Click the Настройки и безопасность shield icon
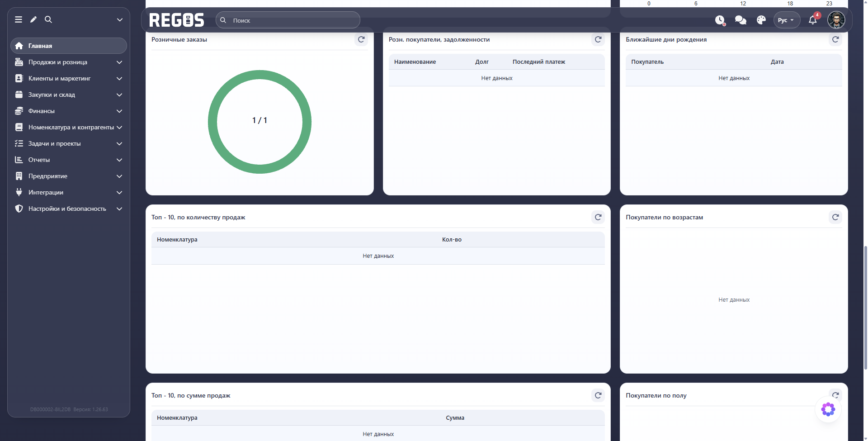Viewport: 868px width, 441px height. (19, 209)
